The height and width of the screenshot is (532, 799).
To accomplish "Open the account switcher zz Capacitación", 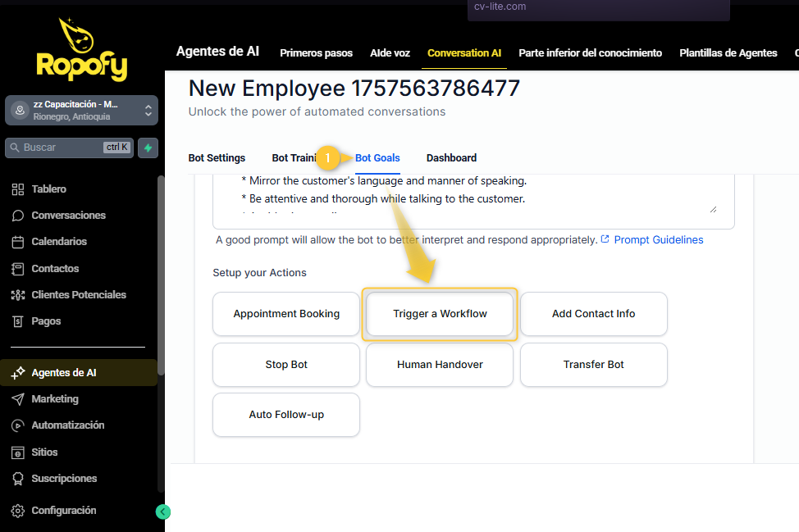I will 81,110.
